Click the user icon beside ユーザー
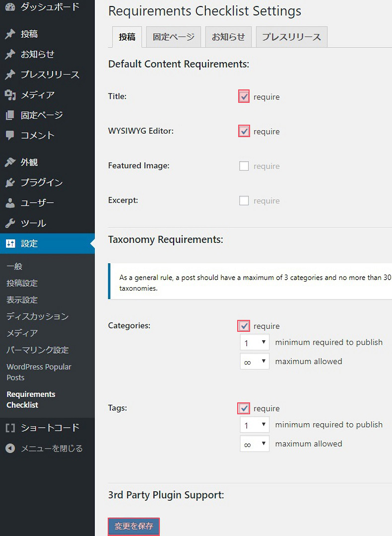This screenshot has width=392, height=536. point(10,203)
